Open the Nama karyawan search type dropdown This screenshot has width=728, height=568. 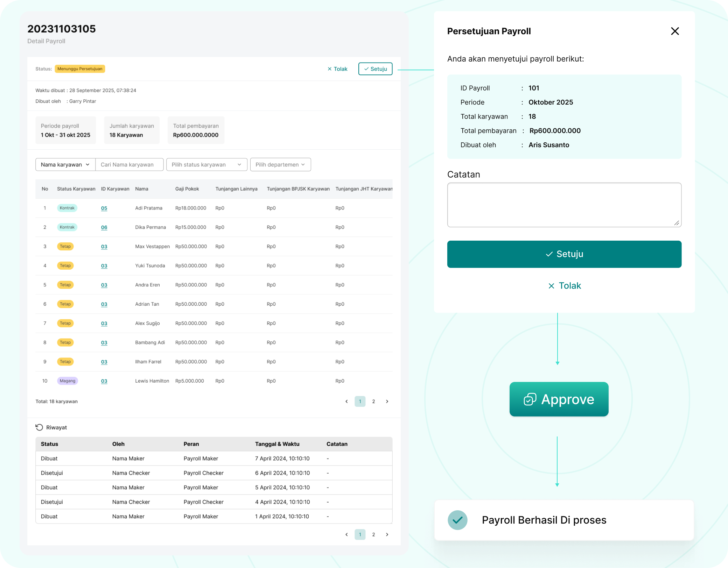[65, 165]
